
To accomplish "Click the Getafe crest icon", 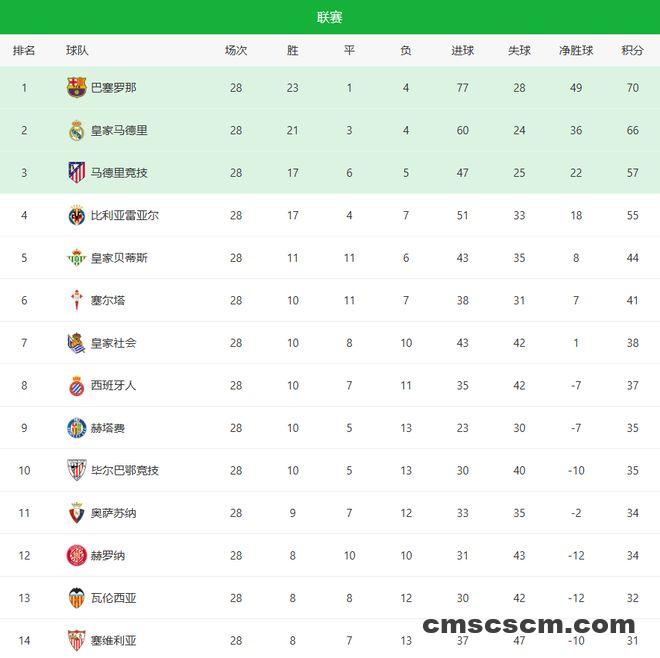I will (x=76, y=428).
